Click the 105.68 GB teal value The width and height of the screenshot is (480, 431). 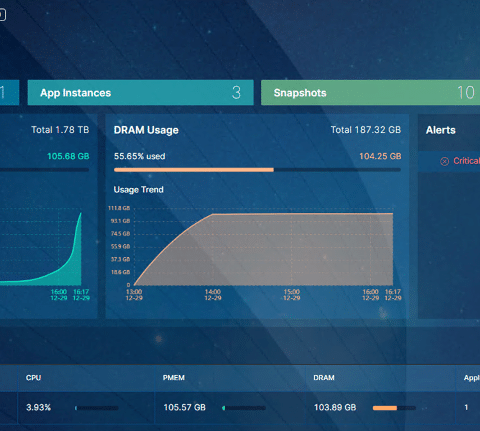click(x=68, y=156)
